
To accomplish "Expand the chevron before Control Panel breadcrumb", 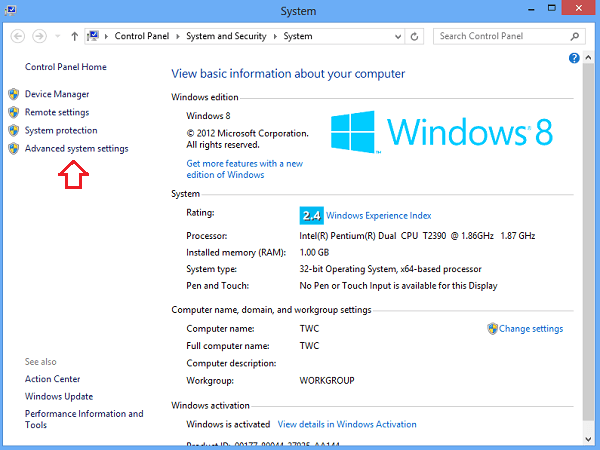I will [106, 36].
